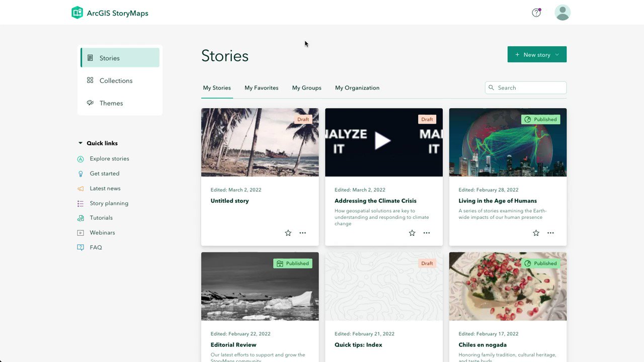Open the ArcGIS StoryMaps logo icon
This screenshot has width=644, height=362.
(77, 12)
